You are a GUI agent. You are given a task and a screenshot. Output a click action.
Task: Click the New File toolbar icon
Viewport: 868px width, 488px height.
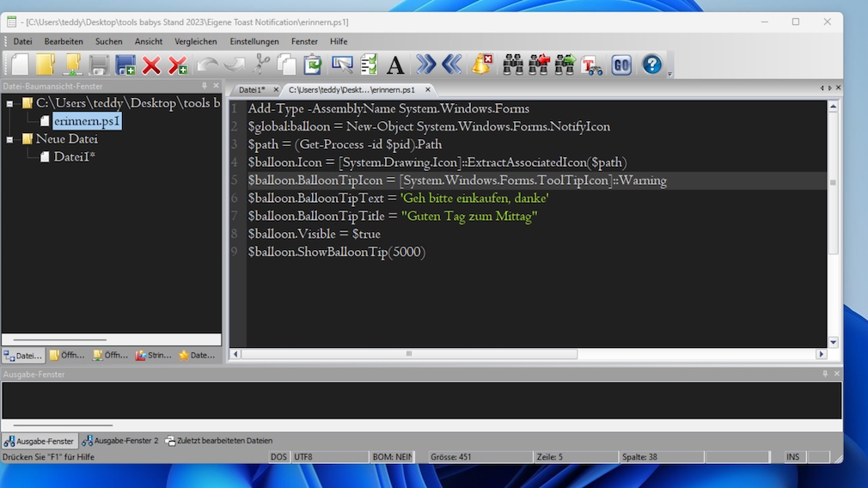[20, 64]
